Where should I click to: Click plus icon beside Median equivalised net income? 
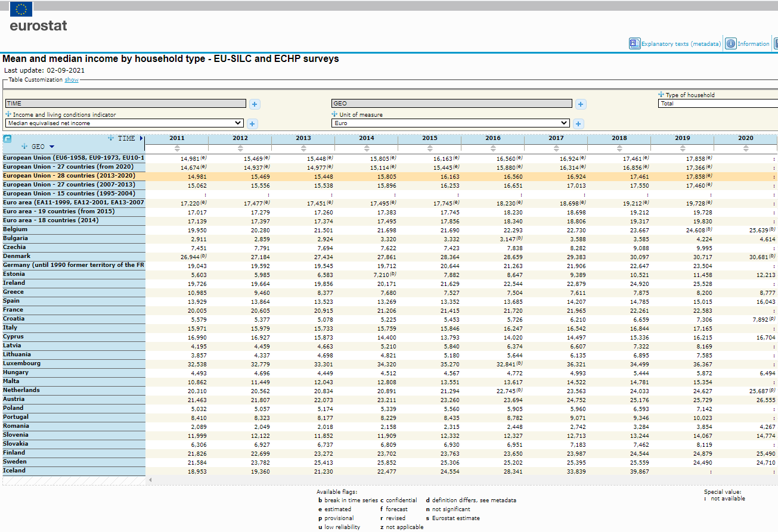(252, 124)
